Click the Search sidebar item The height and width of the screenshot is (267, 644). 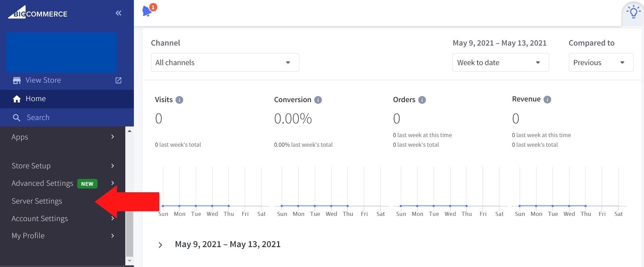click(38, 118)
